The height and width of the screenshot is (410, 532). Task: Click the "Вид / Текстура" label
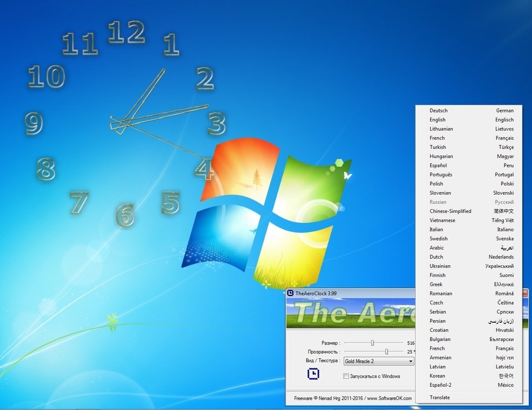point(323,361)
